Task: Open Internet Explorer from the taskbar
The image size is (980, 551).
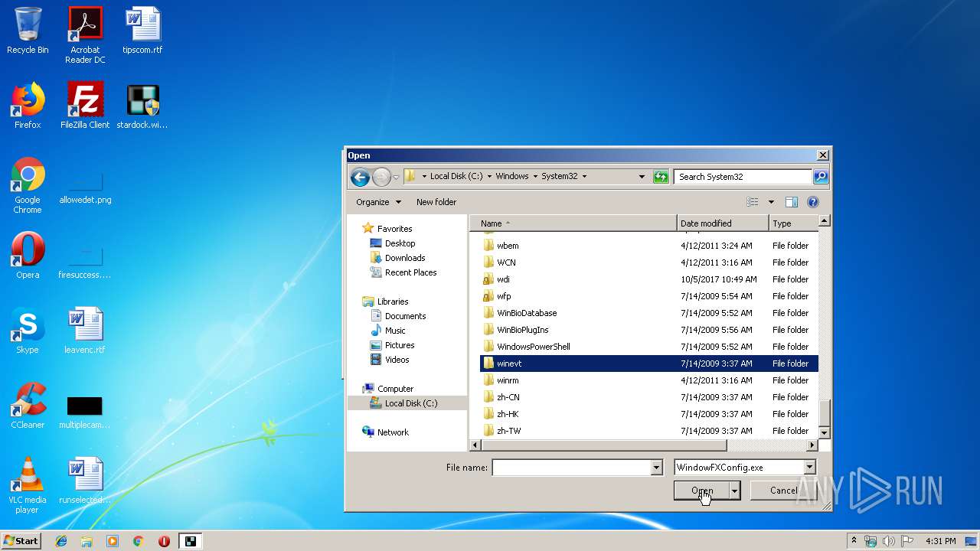Action: point(61,541)
